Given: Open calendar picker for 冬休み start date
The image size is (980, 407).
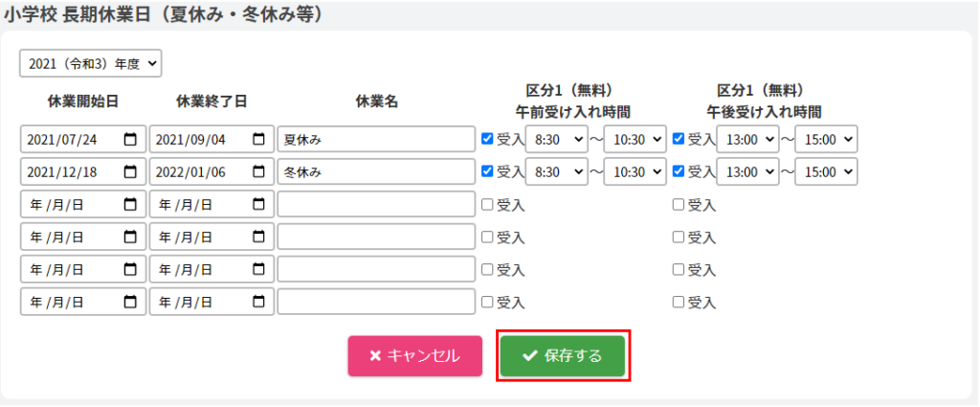Looking at the screenshot, I should click(131, 172).
